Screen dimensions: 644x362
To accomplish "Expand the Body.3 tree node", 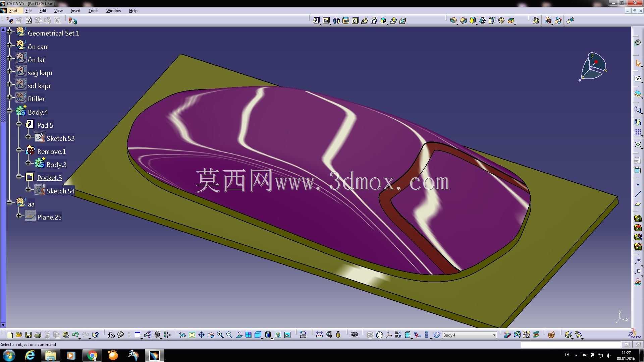I will click(29, 163).
